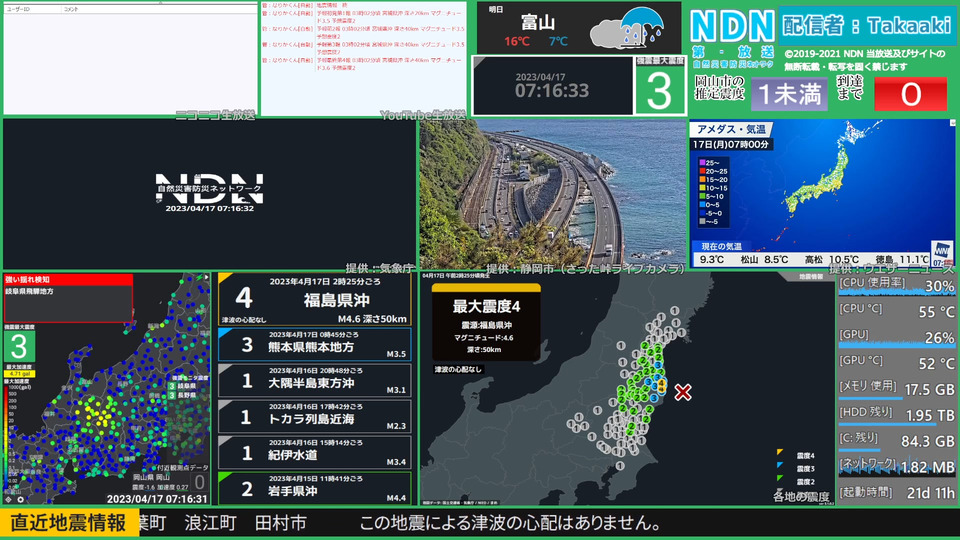Select the トカラ列島近海 M2.3 earthquake entry
The height and width of the screenshot is (540, 960).
[315, 416]
